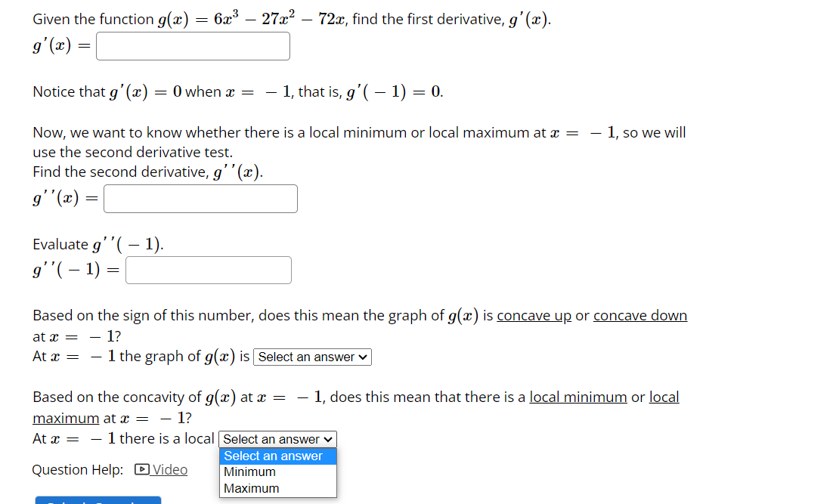Click inside the open options listbox
The height and width of the screenshot is (504, 839).
(277, 472)
